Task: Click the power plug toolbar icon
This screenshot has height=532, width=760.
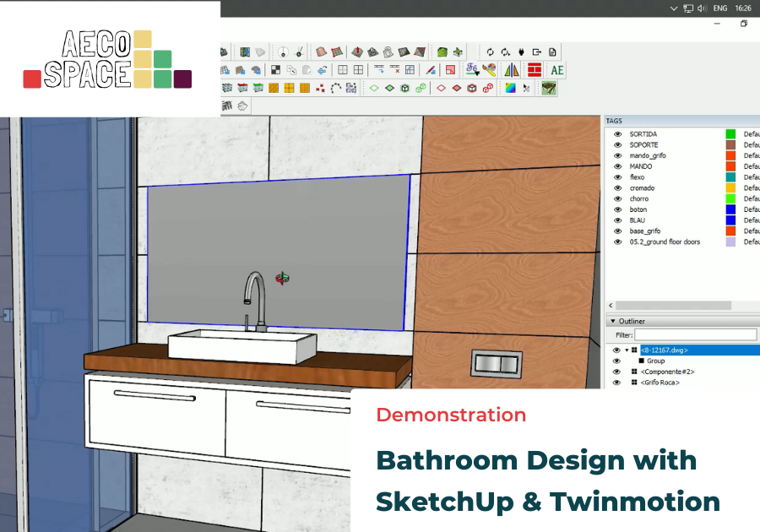Action: [x=521, y=52]
